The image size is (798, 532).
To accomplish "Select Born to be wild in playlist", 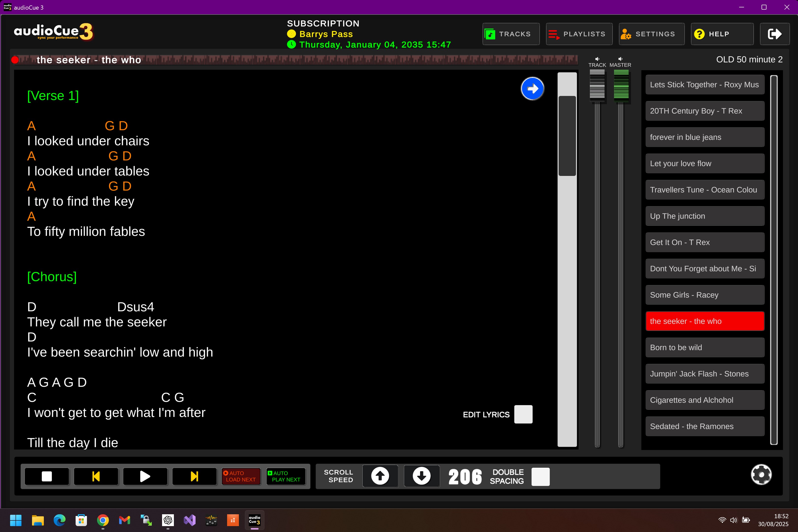I will [x=705, y=348].
